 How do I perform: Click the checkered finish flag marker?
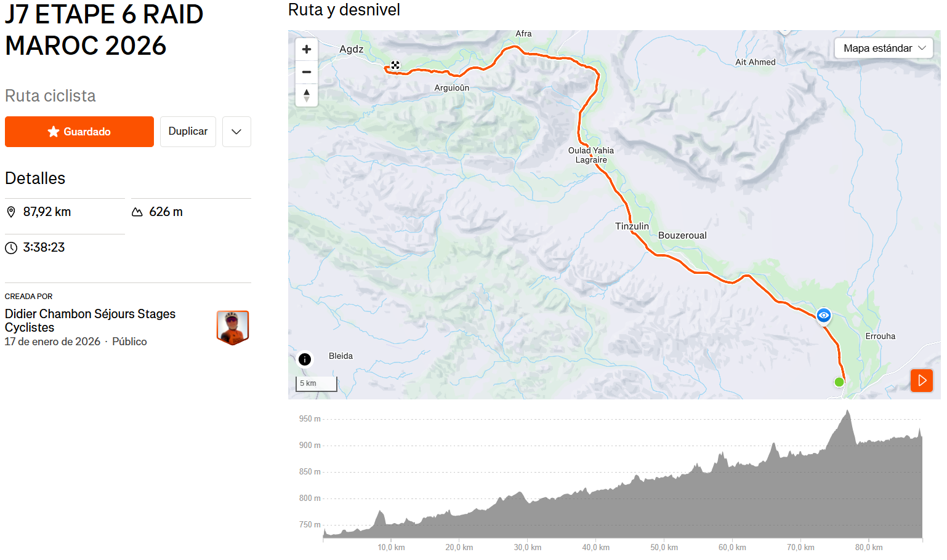pos(395,65)
